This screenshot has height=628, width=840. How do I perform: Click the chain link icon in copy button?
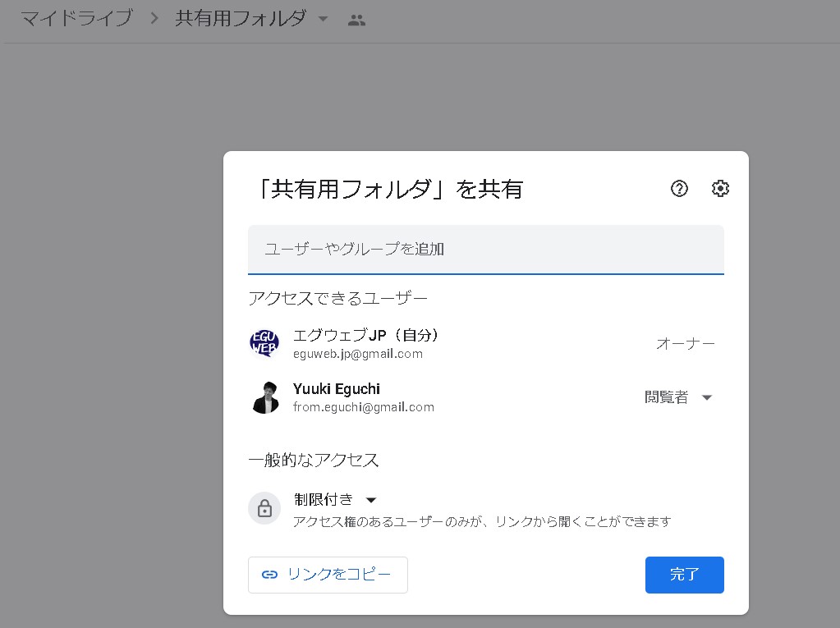[x=269, y=575]
